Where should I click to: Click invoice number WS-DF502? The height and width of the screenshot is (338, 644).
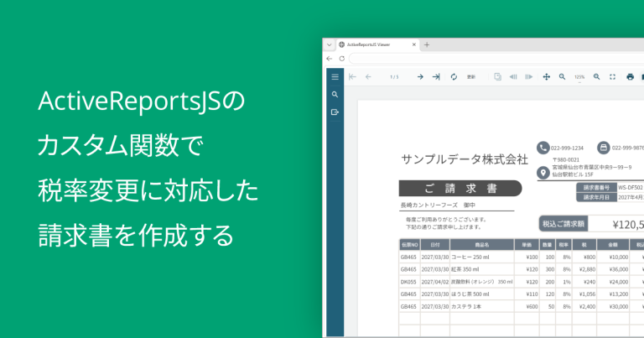point(630,188)
